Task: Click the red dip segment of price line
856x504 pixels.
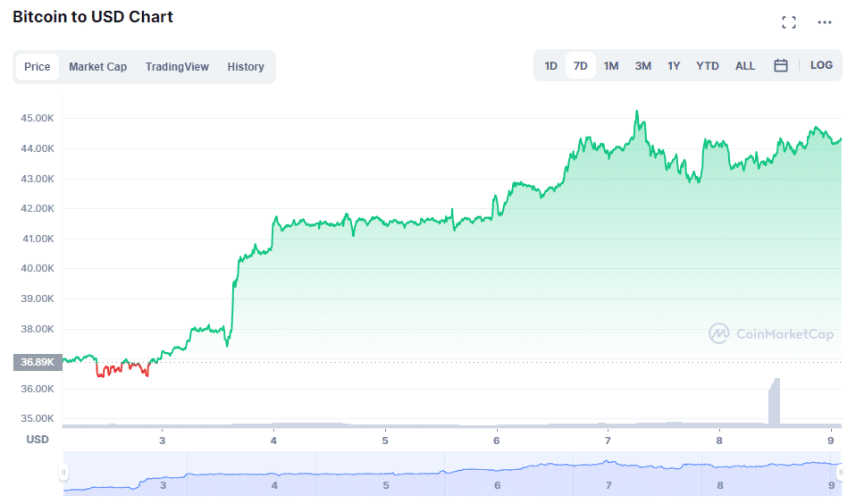Action: coord(122,370)
